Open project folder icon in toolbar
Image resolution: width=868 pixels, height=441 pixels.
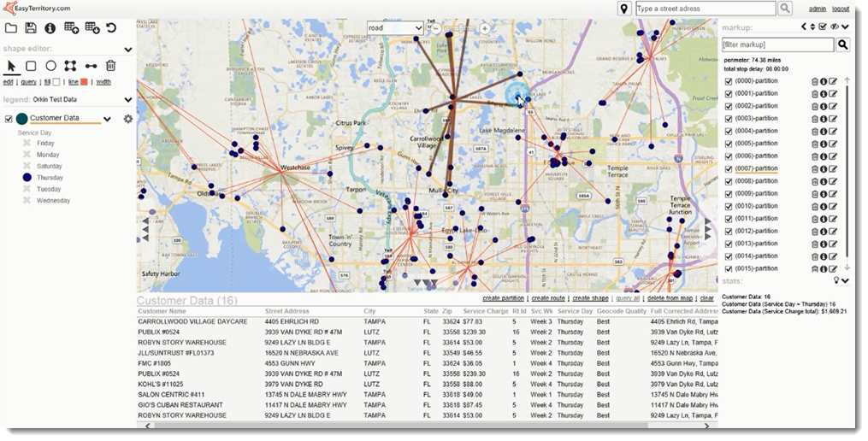(x=11, y=28)
